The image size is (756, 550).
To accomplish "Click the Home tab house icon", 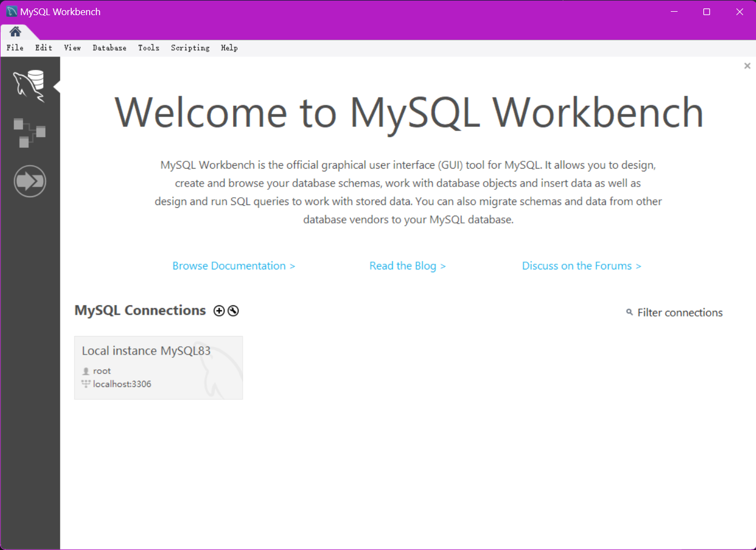I will (15, 31).
